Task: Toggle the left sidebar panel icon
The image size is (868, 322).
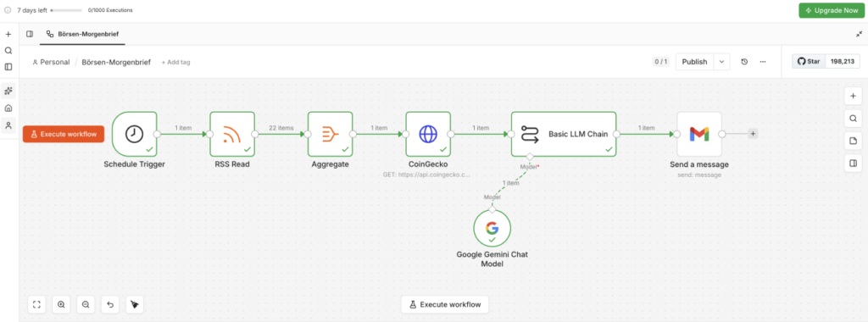Action: [x=30, y=34]
